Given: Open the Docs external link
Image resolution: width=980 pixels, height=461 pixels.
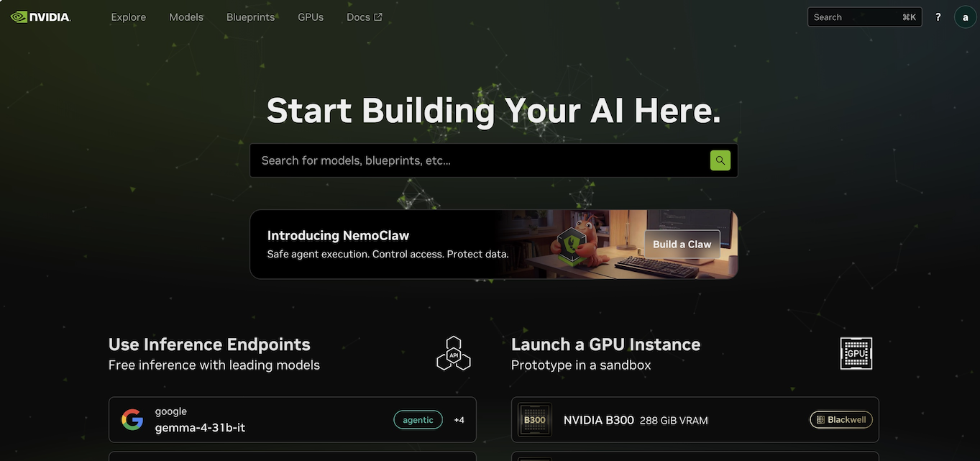Looking at the screenshot, I should pyautogui.click(x=364, y=17).
